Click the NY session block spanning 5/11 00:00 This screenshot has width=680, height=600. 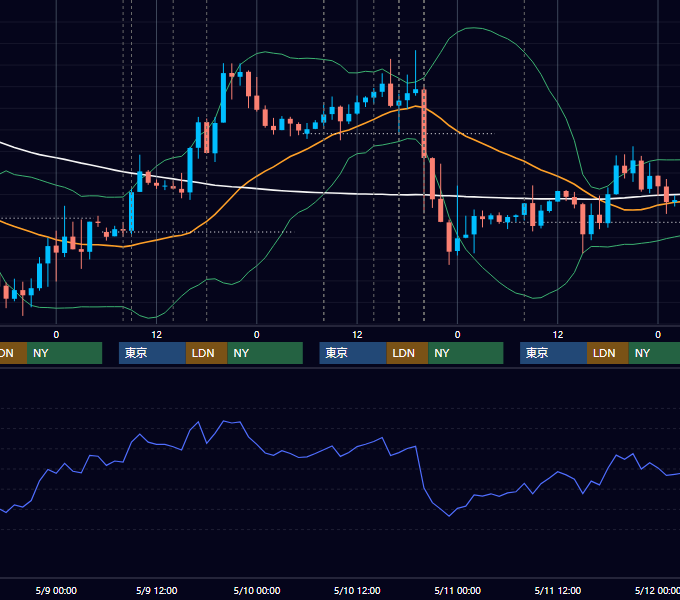click(466, 353)
